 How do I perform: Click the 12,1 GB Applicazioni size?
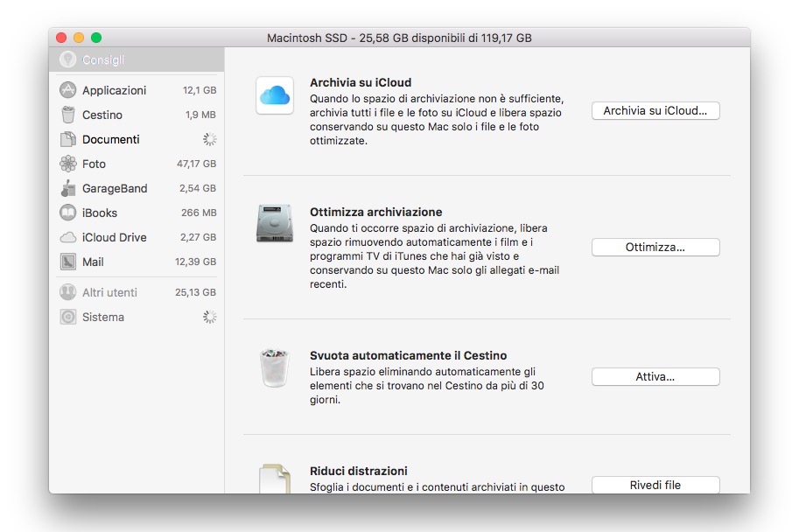coord(200,90)
